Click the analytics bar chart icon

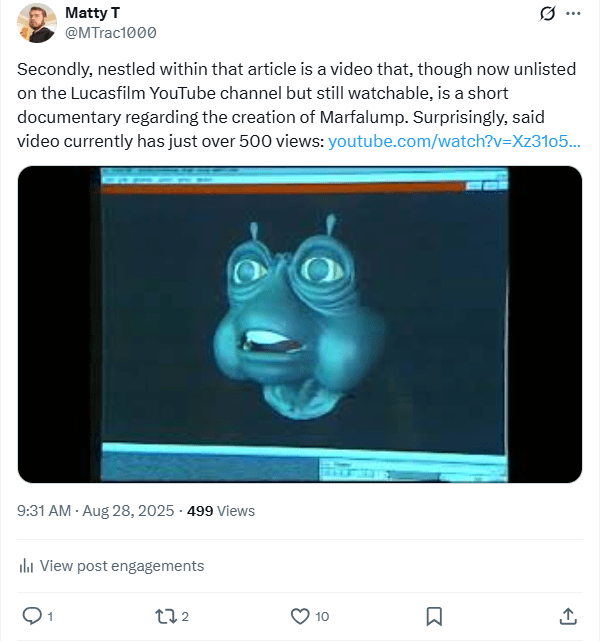tap(27, 566)
